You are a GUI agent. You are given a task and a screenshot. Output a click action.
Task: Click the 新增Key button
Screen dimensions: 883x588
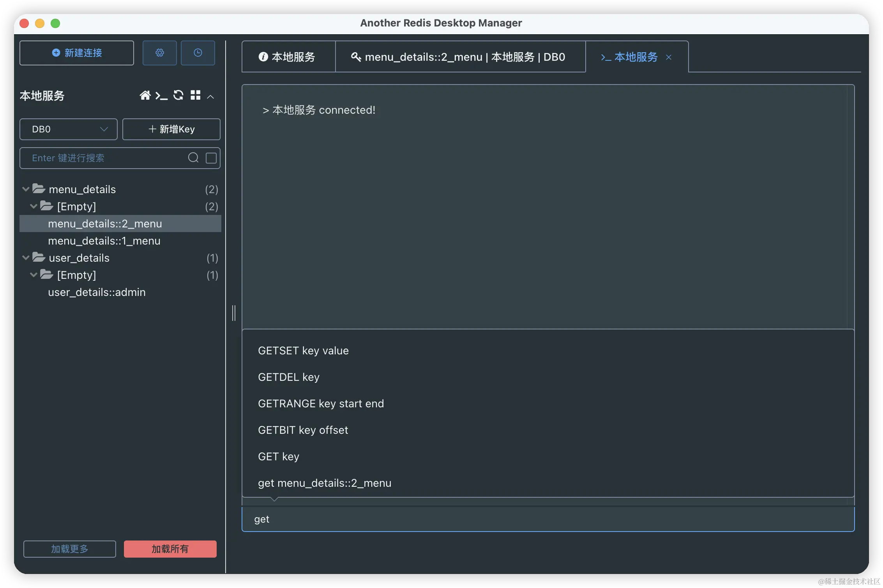tap(171, 129)
